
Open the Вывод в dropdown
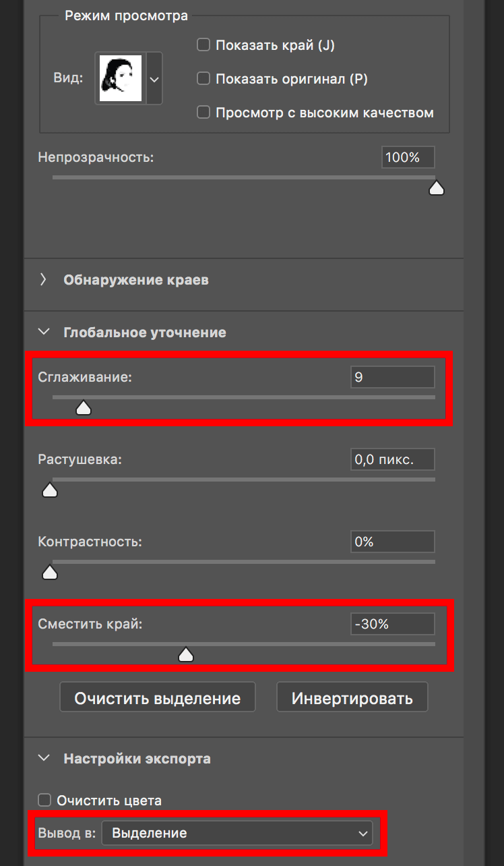click(237, 833)
